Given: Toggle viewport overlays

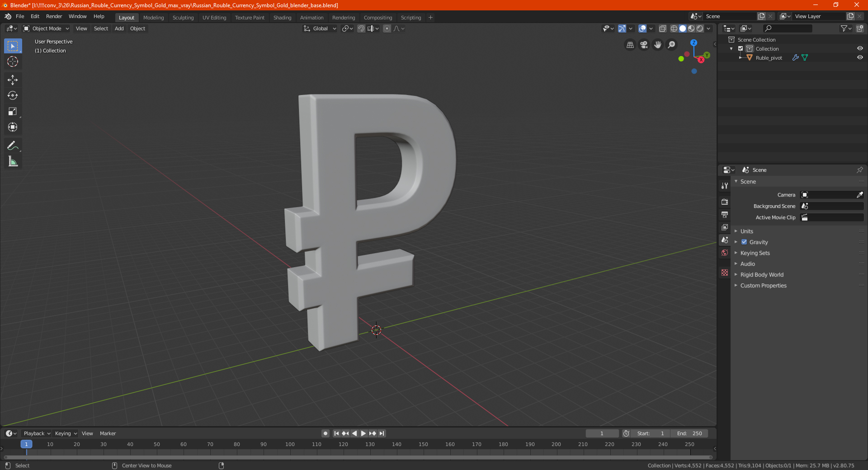Looking at the screenshot, I should [642, 28].
